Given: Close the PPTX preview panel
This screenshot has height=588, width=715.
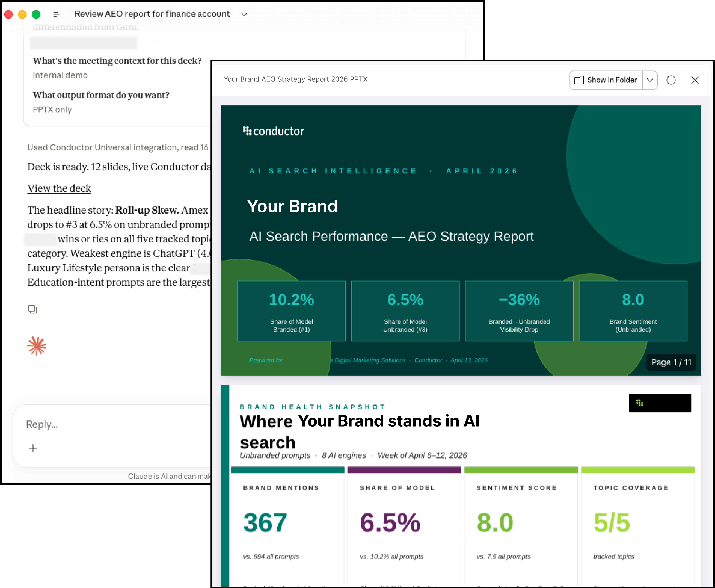Looking at the screenshot, I should point(695,80).
